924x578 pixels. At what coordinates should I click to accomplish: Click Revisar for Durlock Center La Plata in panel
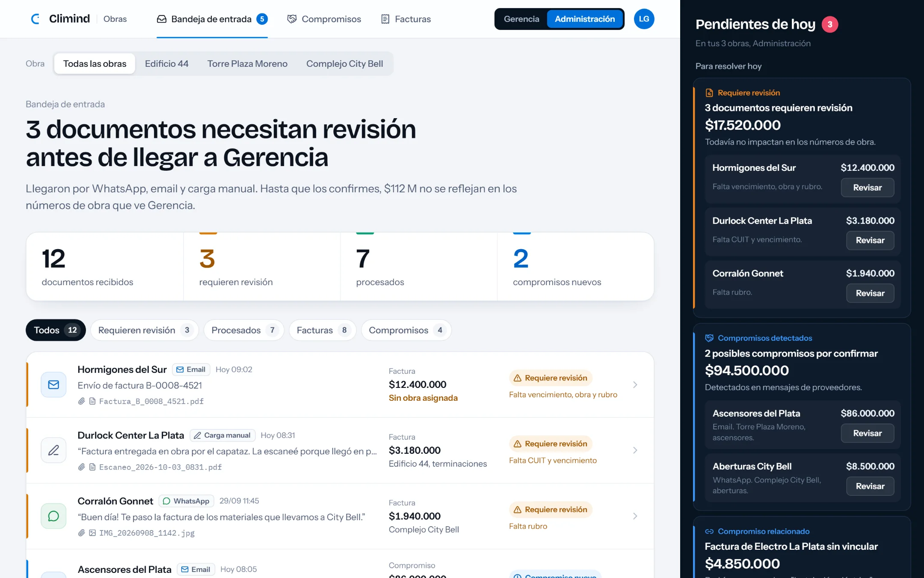(x=870, y=240)
